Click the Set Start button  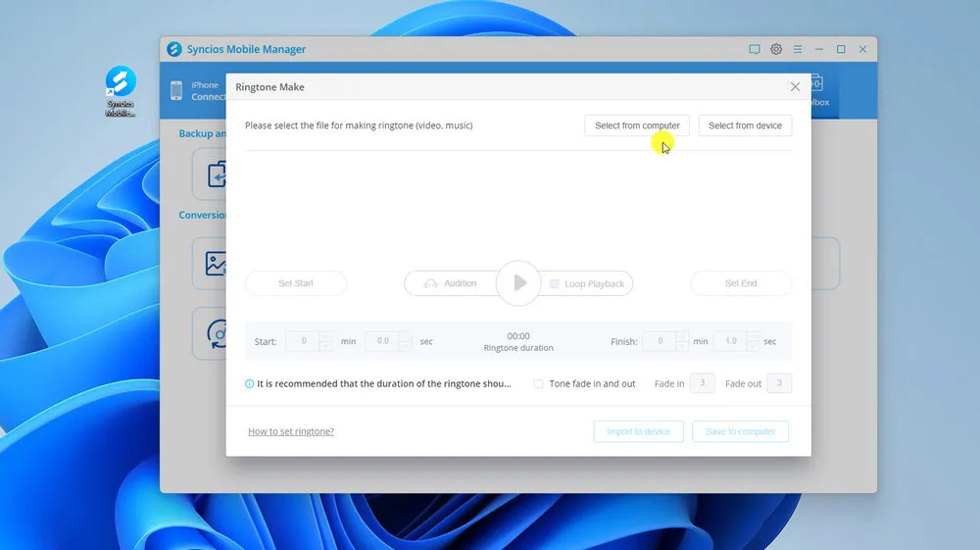coord(296,283)
